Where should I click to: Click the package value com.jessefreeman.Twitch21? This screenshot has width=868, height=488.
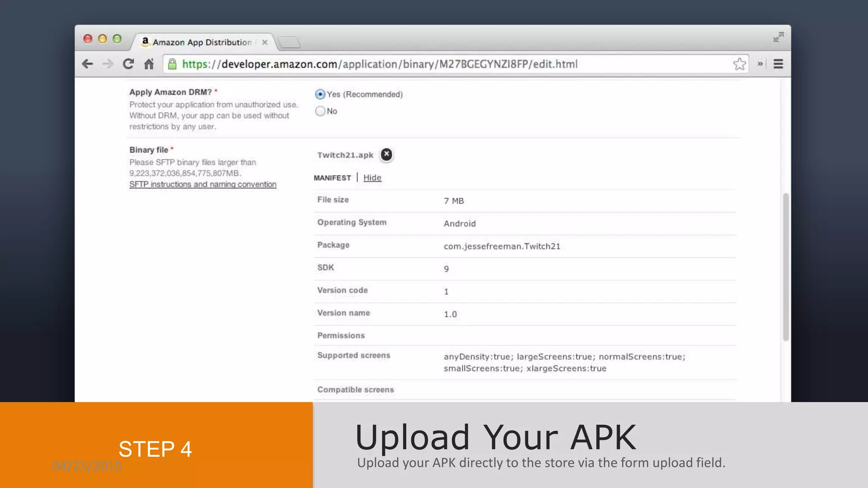coord(502,246)
